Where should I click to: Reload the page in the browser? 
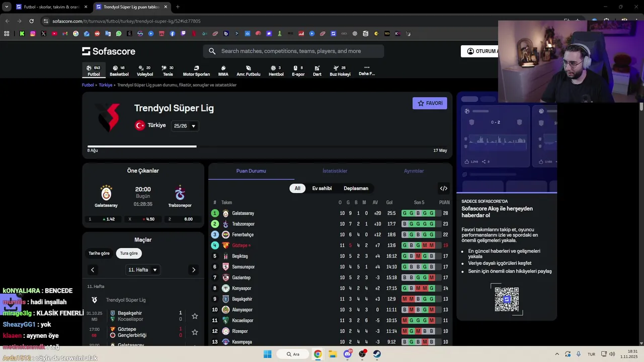point(31,21)
